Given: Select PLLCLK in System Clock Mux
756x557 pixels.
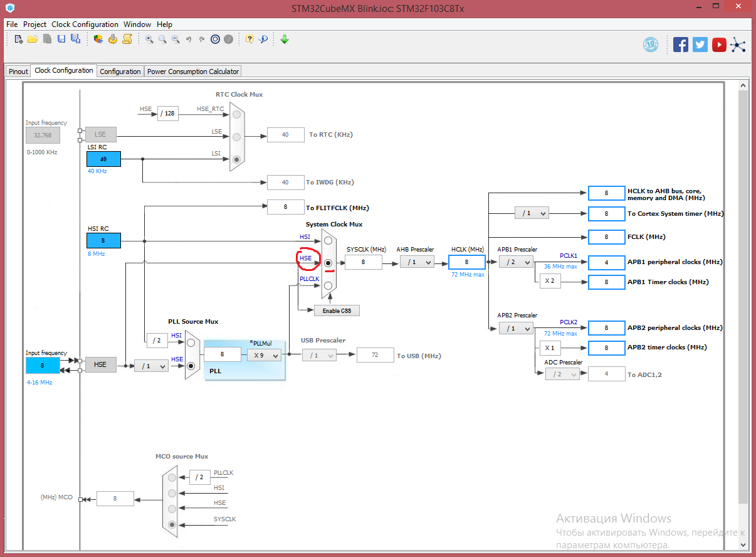Looking at the screenshot, I should 328,285.
